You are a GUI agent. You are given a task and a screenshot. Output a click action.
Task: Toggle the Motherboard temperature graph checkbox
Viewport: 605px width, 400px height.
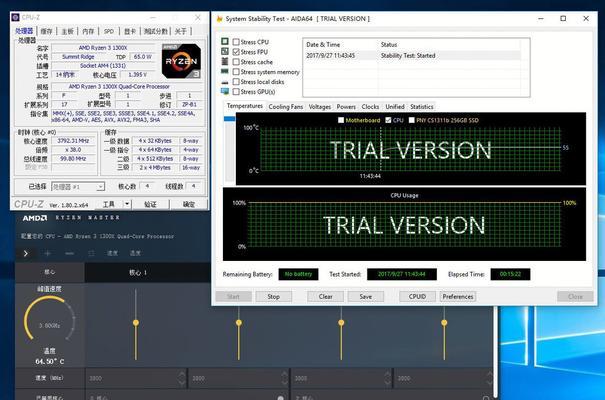tap(341, 120)
